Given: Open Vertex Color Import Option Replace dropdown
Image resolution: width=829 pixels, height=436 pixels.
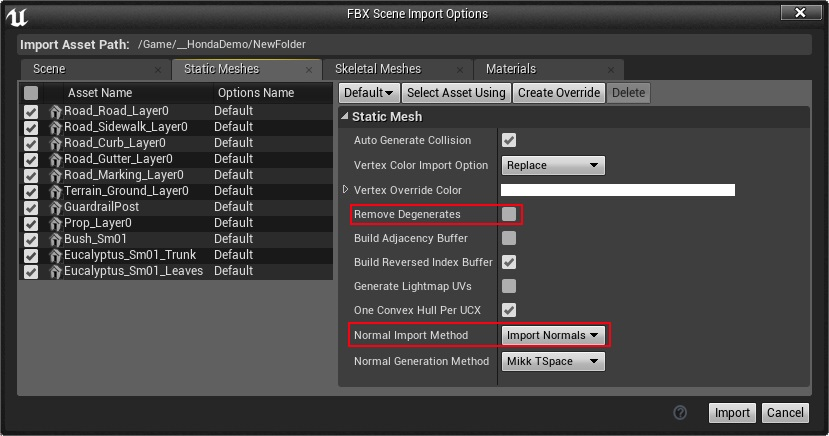Looking at the screenshot, I should 553,165.
